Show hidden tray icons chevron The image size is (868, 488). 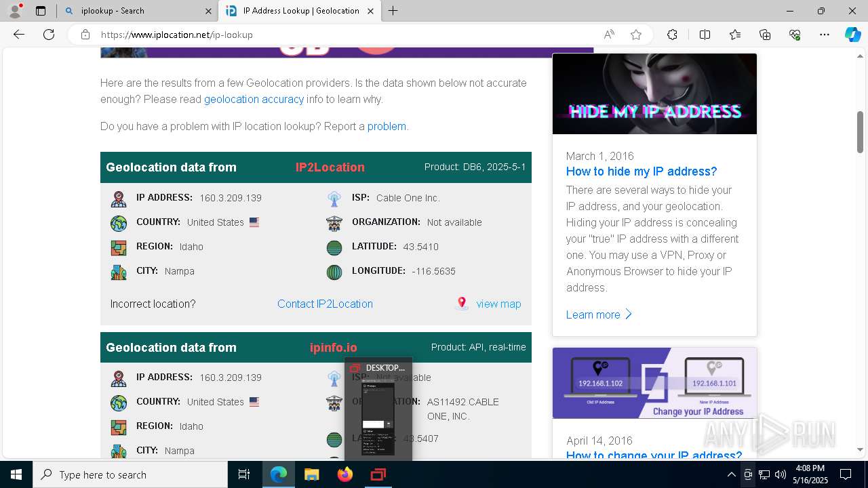point(731,474)
